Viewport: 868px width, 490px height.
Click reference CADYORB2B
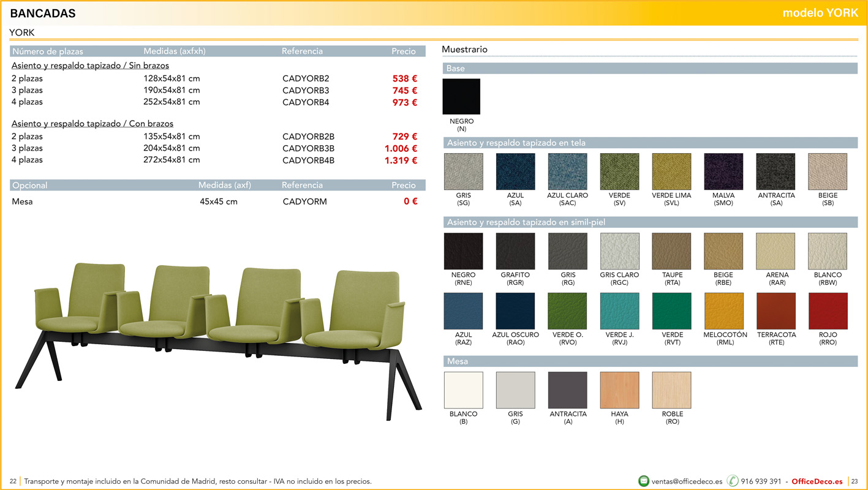click(x=308, y=137)
